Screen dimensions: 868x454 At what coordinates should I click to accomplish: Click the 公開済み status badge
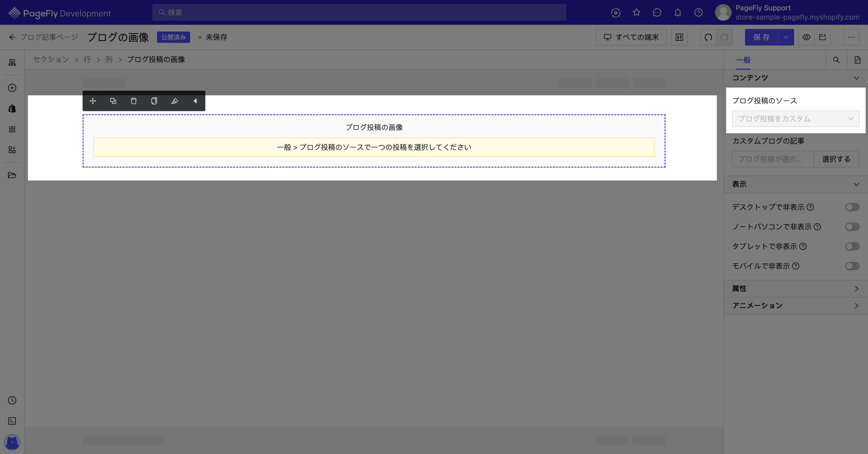tap(174, 37)
